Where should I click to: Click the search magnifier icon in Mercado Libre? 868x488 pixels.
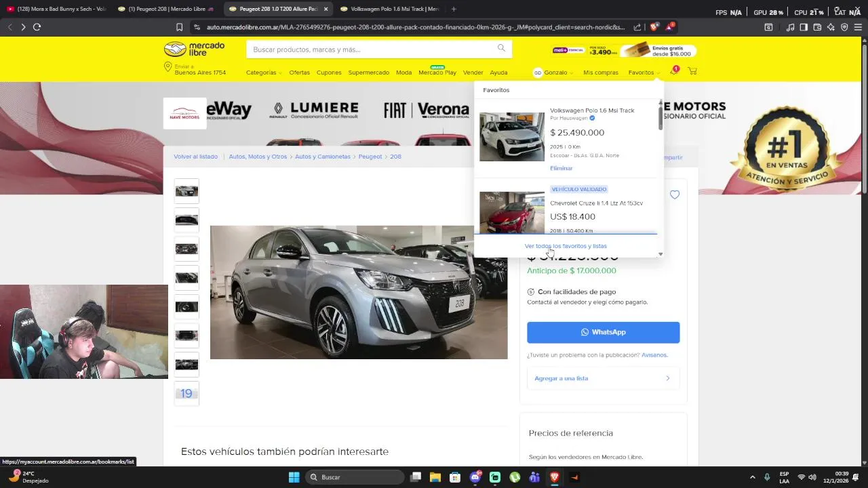pyautogui.click(x=501, y=48)
